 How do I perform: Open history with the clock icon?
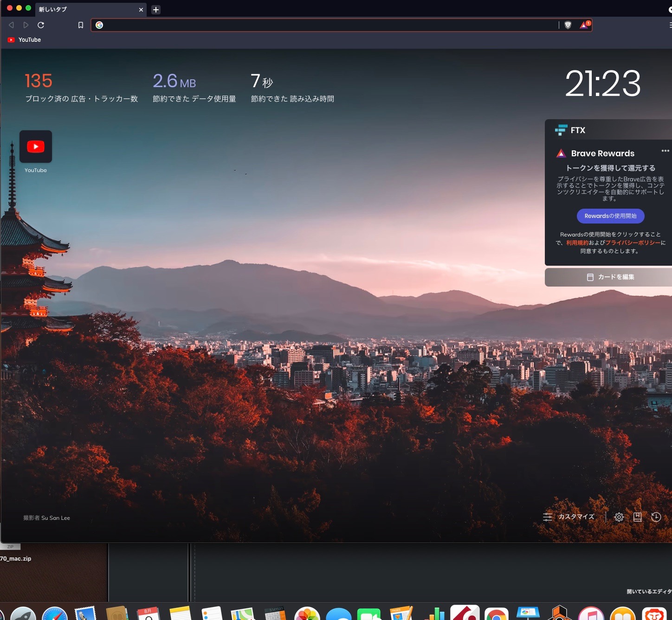point(656,517)
